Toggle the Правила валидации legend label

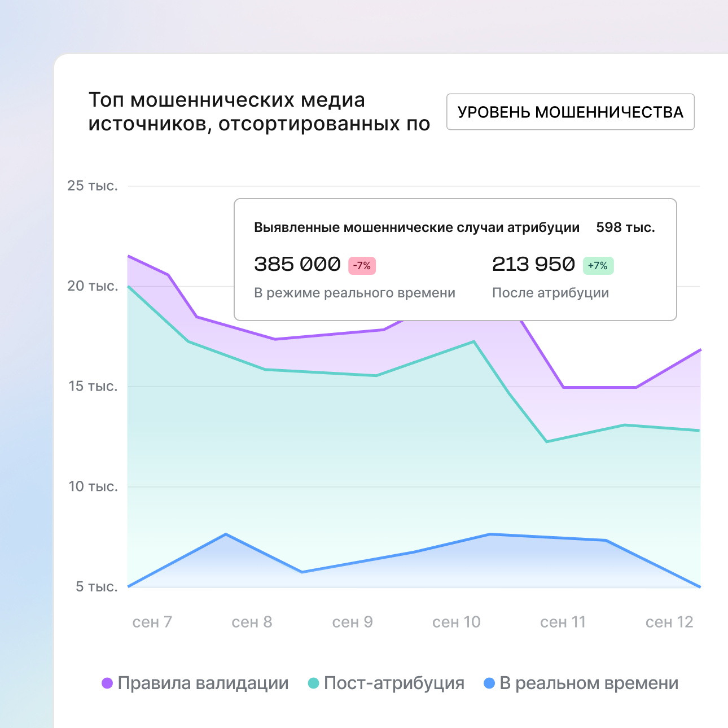click(203, 683)
